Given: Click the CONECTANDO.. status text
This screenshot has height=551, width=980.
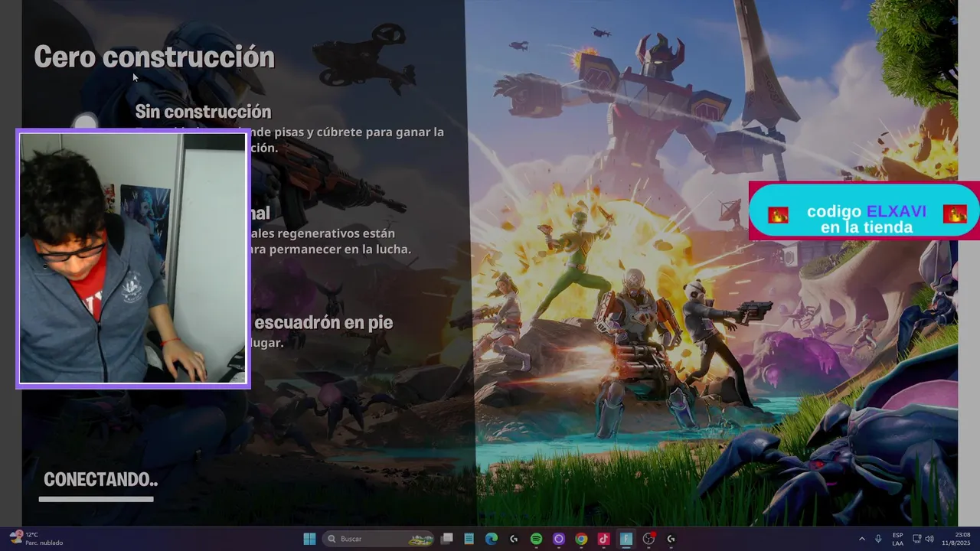Looking at the screenshot, I should click(x=100, y=479).
